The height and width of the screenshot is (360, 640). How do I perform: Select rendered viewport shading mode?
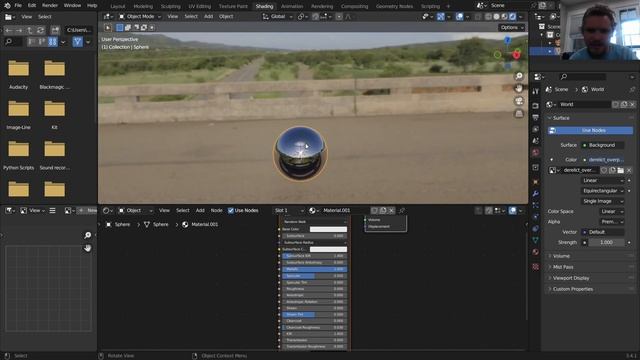513,17
